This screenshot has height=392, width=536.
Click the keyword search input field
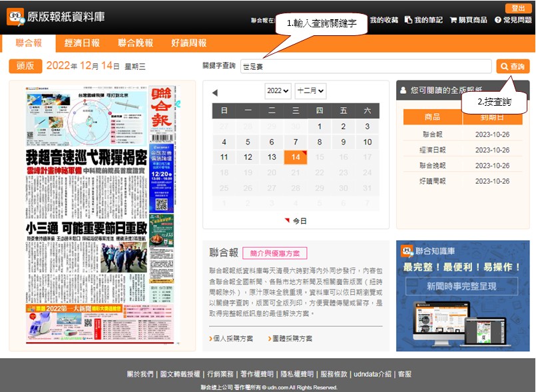click(366, 67)
